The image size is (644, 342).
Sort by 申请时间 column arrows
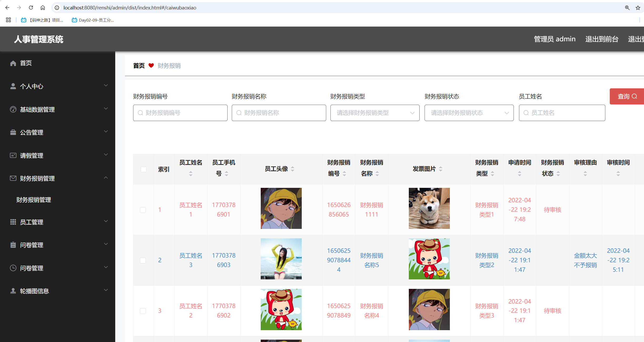pyautogui.click(x=520, y=174)
